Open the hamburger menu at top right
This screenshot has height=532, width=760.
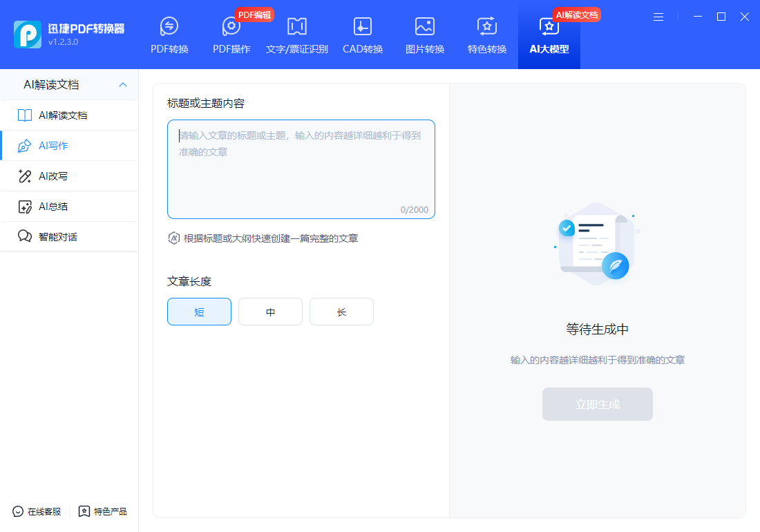click(658, 17)
